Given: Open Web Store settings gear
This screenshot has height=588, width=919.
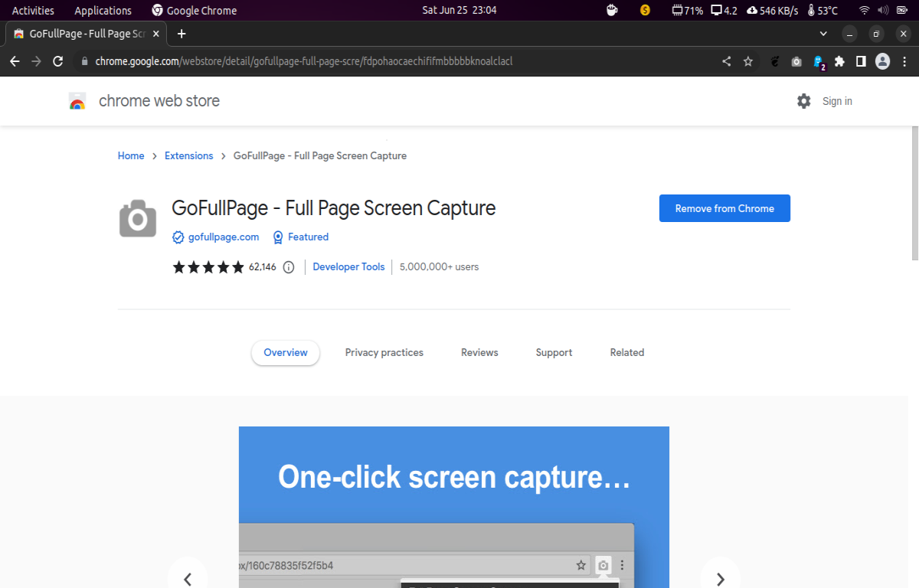Looking at the screenshot, I should click(803, 101).
